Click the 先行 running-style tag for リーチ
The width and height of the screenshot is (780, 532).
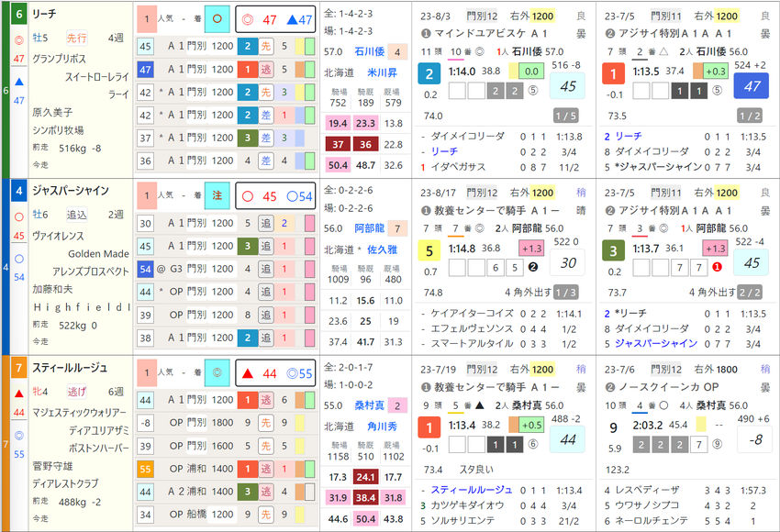(x=77, y=38)
